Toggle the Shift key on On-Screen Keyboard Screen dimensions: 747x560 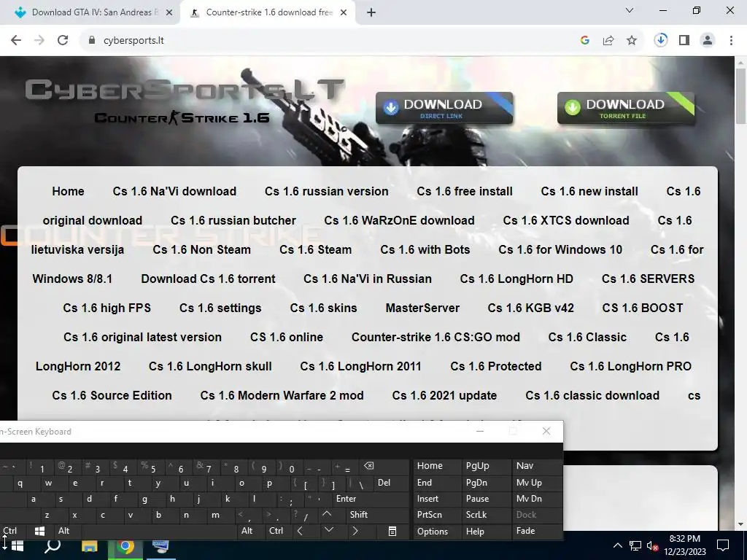(359, 514)
